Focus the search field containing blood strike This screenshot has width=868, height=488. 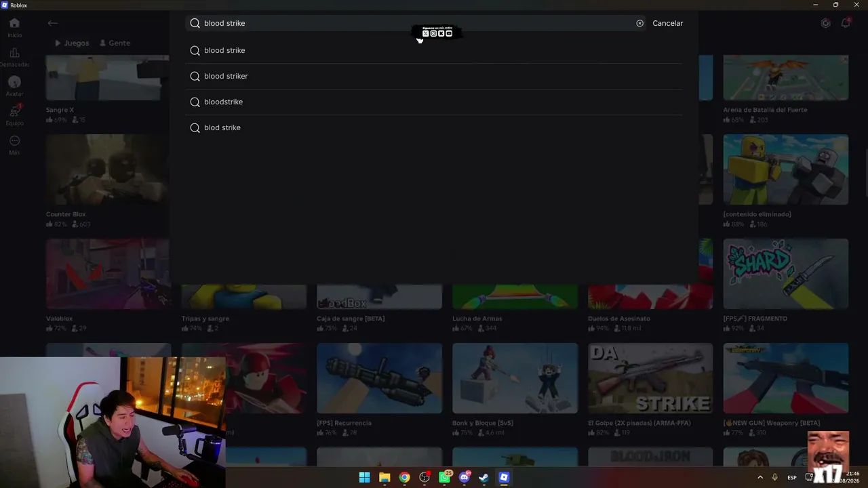point(415,23)
